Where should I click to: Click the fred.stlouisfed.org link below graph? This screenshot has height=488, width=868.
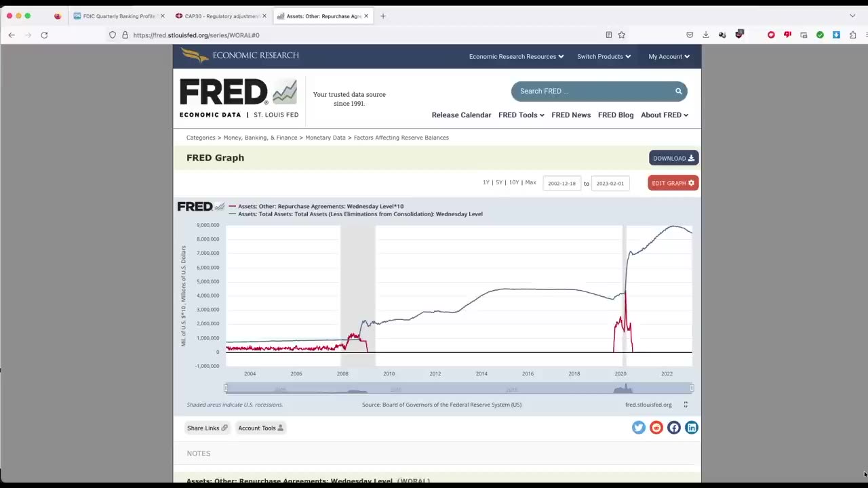coord(648,405)
